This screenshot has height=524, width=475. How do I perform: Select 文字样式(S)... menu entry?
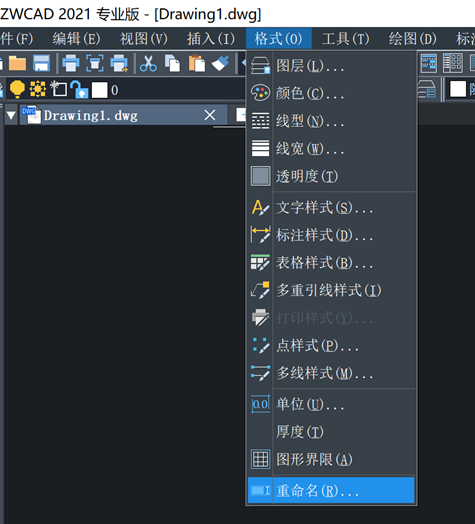pos(331,208)
